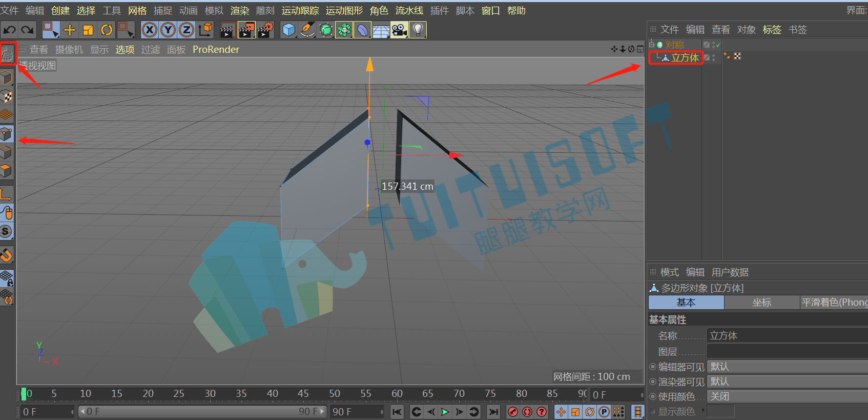Switch to the 坐标 tab

pyautogui.click(x=762, y=303)
